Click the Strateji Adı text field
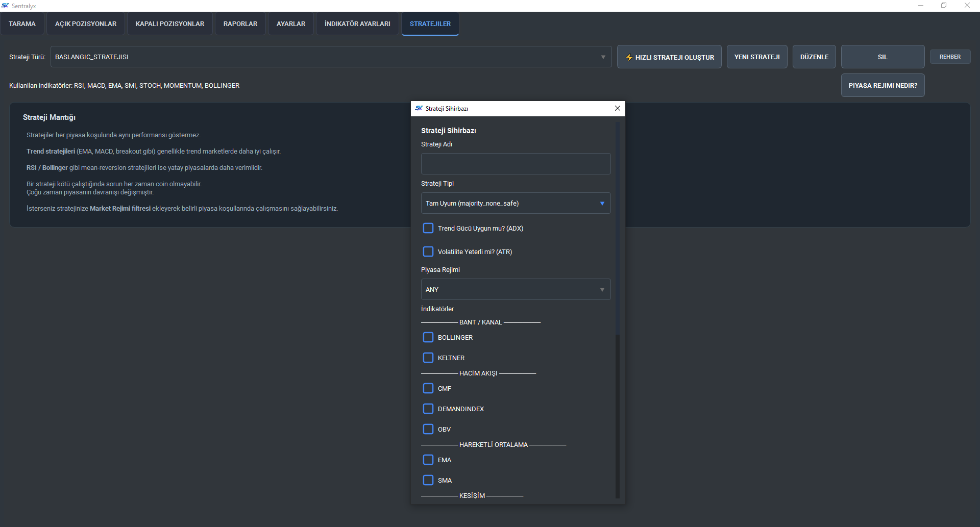980x527 pixels. pos(516,164)
